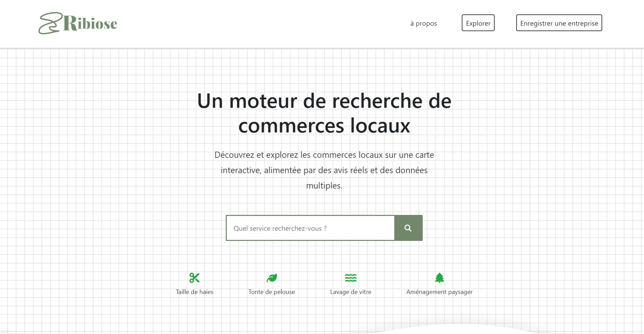The width and height of the screenshot is (644, 334).
Task: Launch a search with the magnifier button
Action: [x=408, y=228]
